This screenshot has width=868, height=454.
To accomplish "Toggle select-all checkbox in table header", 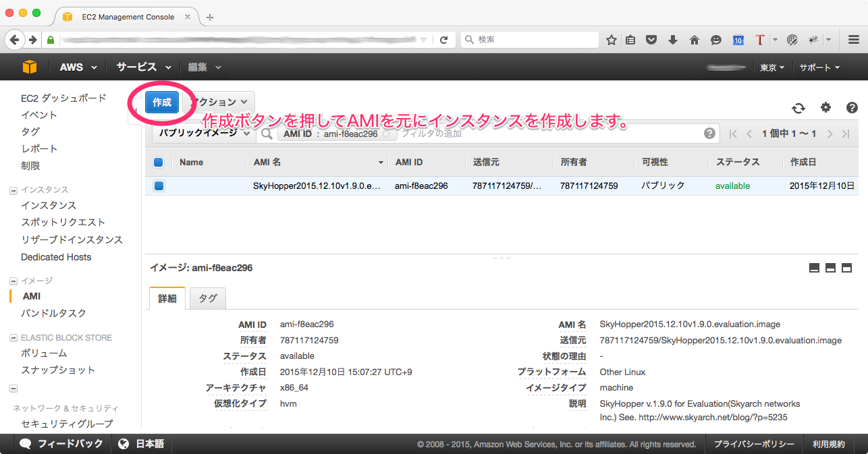I will 158,162.
